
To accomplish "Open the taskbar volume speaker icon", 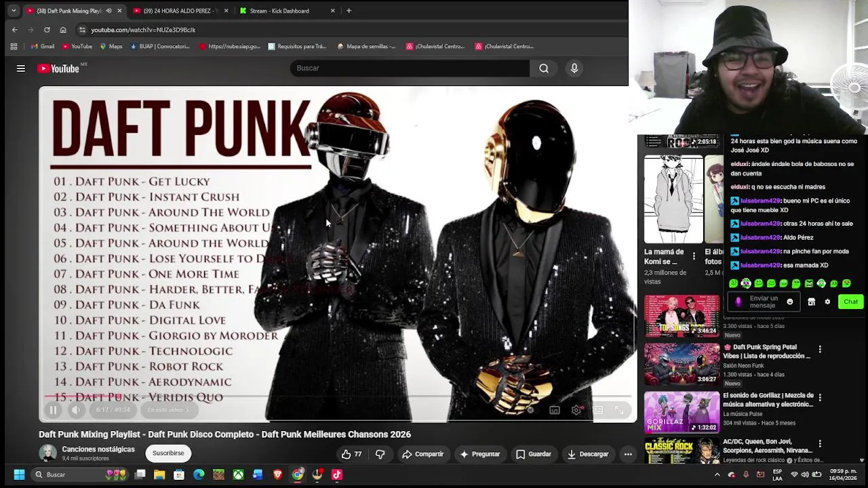I will coord(805,475).
